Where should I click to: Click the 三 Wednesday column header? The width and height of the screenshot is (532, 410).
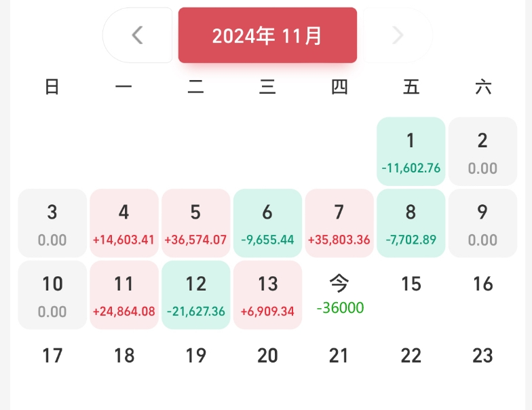(x=267, y=87)
